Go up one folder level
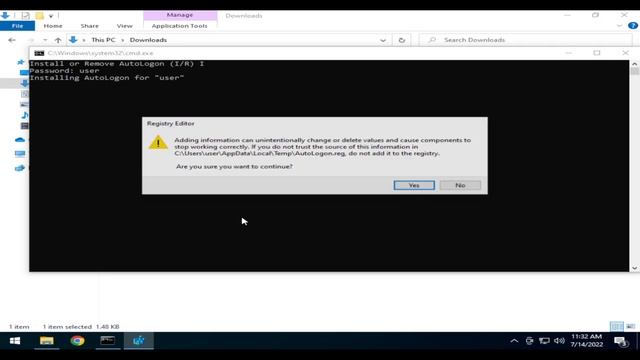The image size is (640, 360). tap(58, 40)
